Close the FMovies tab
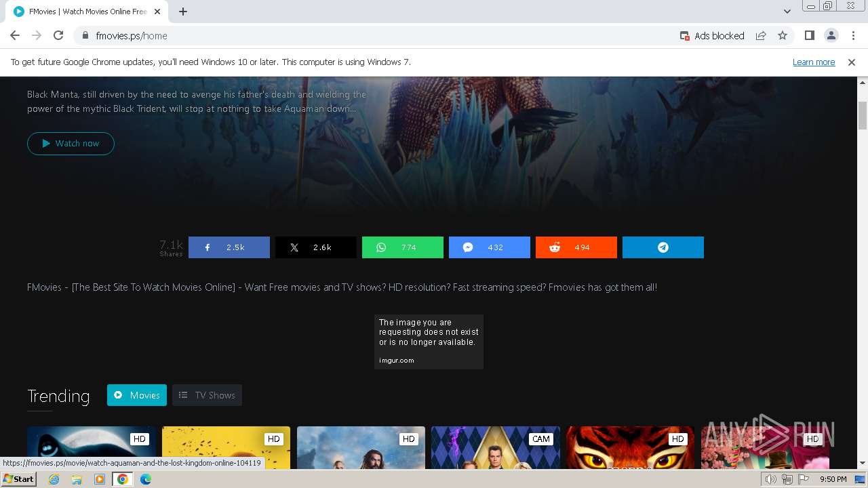 point(158,12)
